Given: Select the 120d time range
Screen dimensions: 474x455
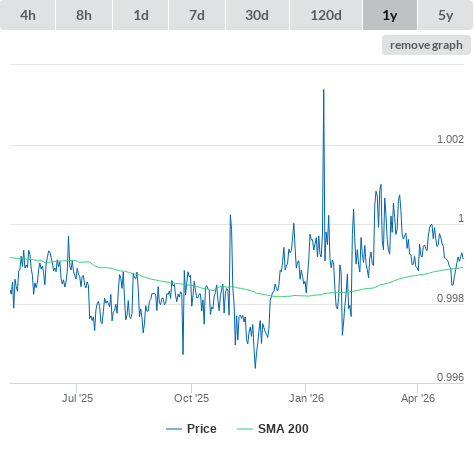Looking at the screenshot, I should 326,15.
